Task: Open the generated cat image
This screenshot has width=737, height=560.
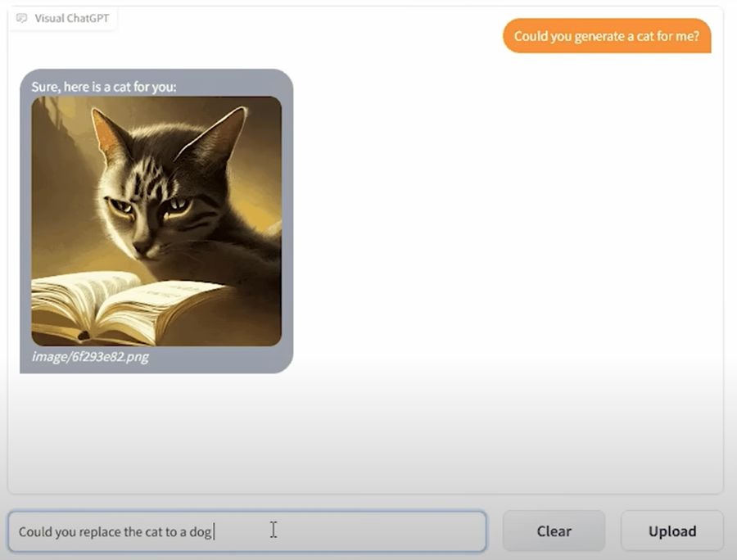Action: tap(156, 221)
